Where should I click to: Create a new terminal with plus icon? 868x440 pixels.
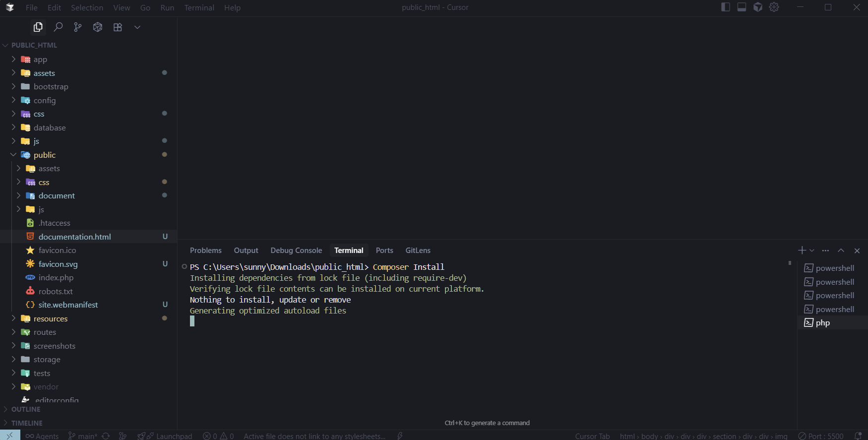click(802, 251)
